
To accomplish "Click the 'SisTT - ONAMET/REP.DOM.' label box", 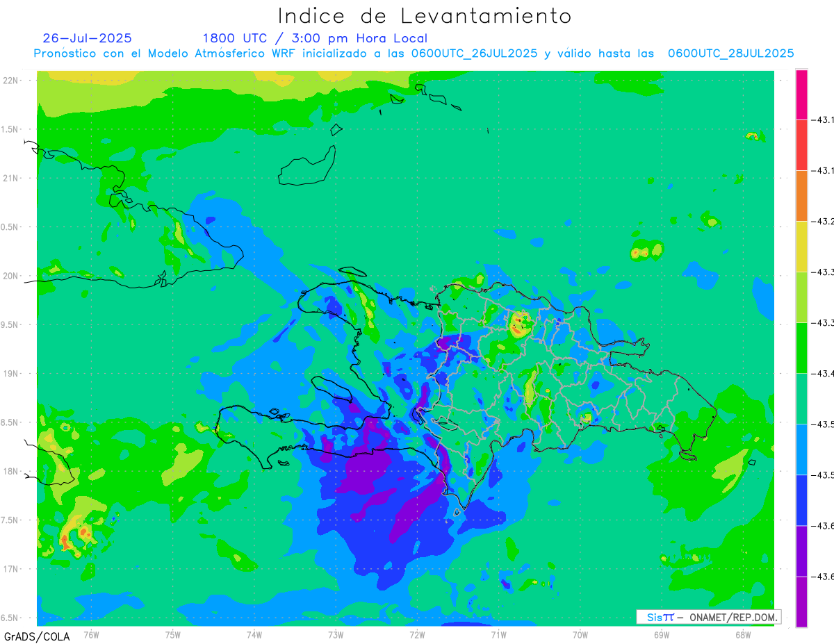I will [x=709, y=617].
